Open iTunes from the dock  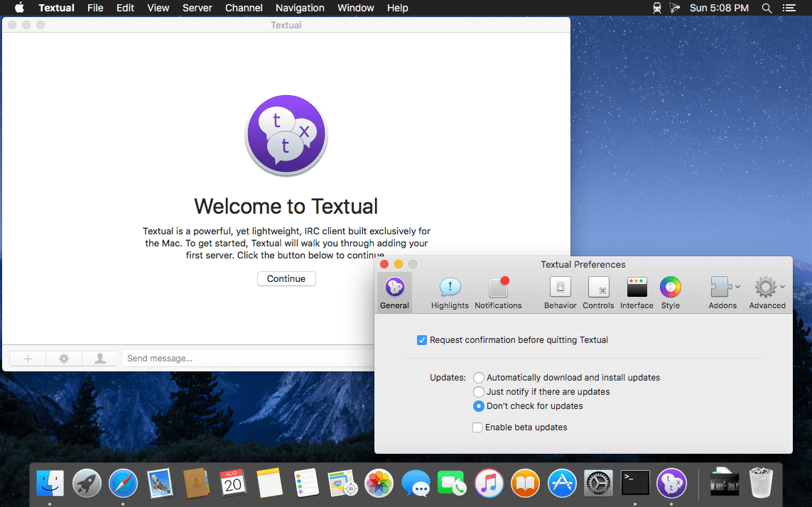tap(489, 484)
